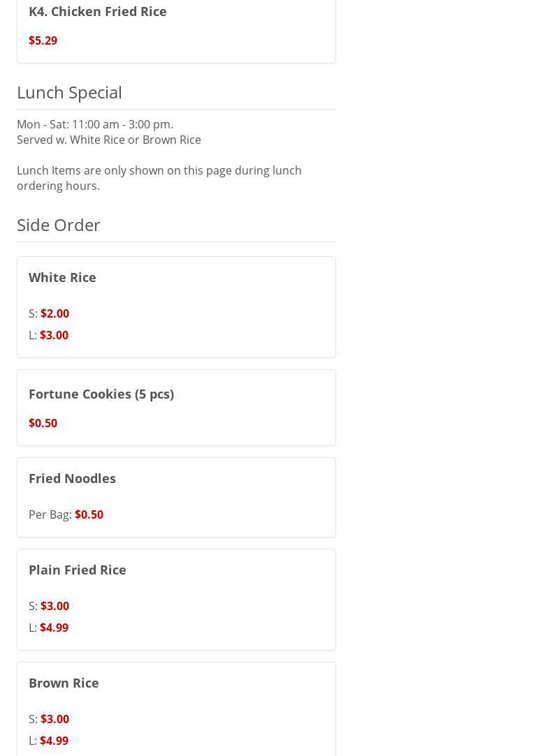The height and width of the screenshot is (756, 538).
Task: Open the White Rice menu item
Action: [x=62, y=277]
